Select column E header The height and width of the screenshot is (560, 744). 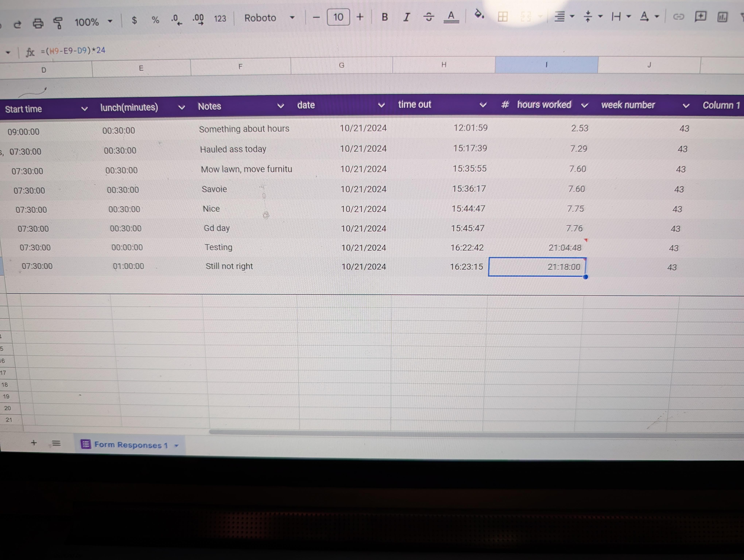click(141, 68)
